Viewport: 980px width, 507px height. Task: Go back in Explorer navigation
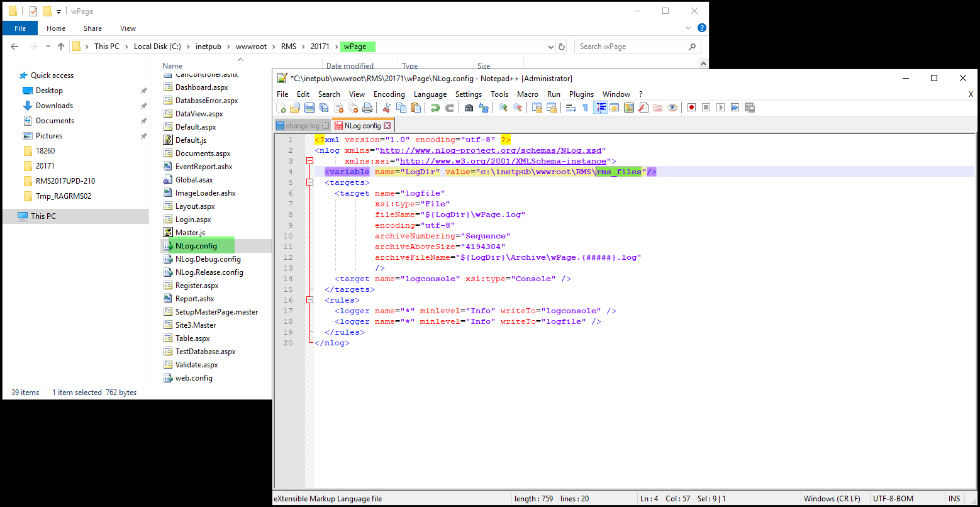point(15,47)
